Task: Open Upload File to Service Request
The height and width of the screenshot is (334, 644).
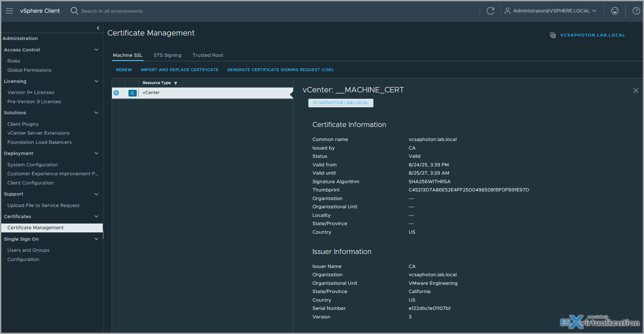Action: pos(43,205)
